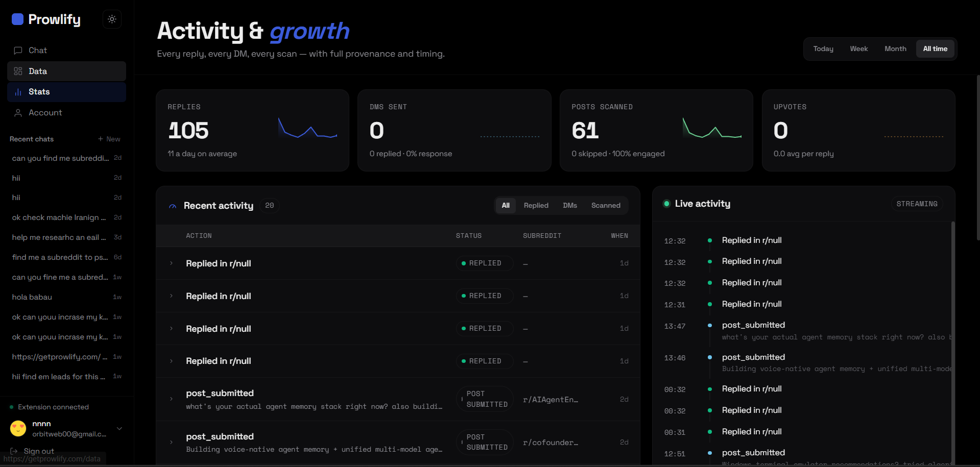Click REPLIED status badge in first row
This screenshot has width=980, height=467.
485,263
